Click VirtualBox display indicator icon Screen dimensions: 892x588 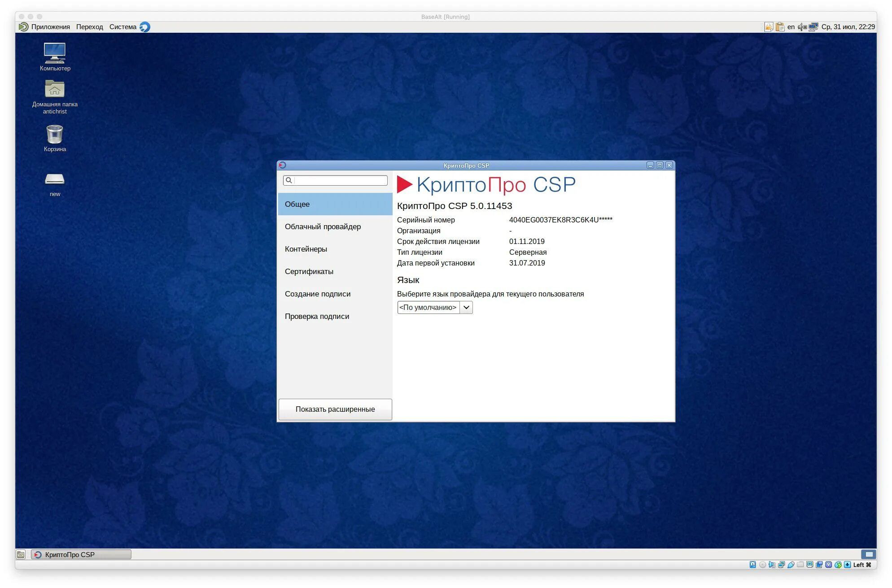[809, 564]
